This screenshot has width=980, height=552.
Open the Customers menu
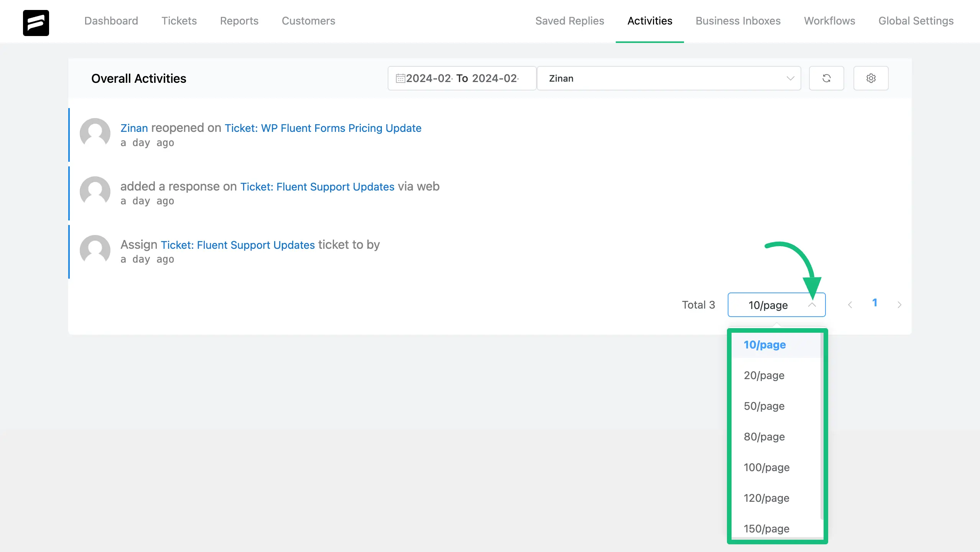308,21
